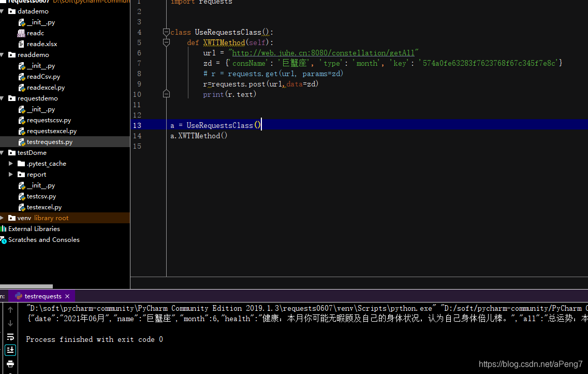Collapse the datademo folder arrow
The width and height of the screenshot is (588, 374).
(2, 11)
